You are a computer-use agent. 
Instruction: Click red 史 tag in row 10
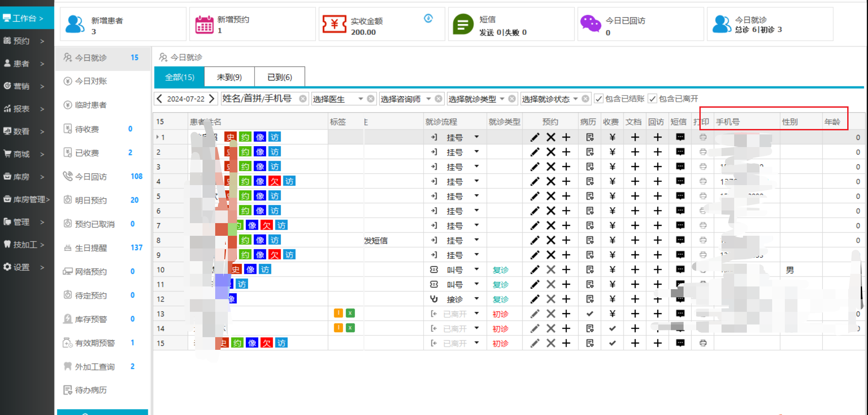pos(236,269)
